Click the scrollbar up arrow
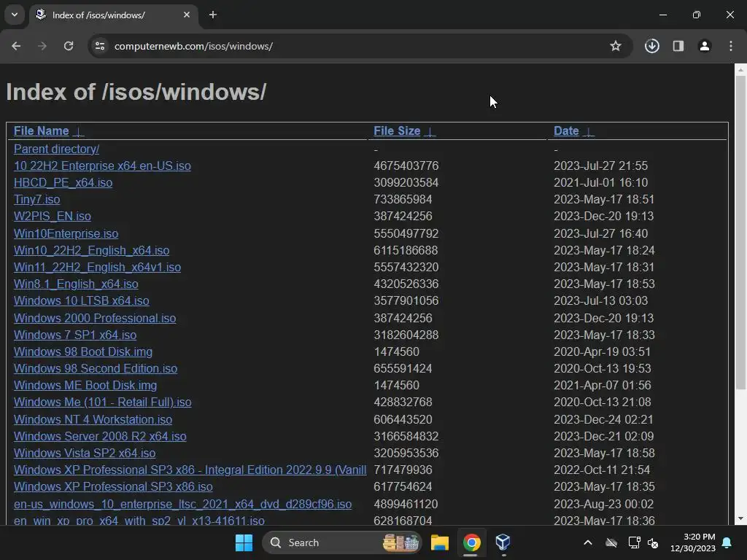This screenshot has height=560, width=747. (x=740, y=69)
